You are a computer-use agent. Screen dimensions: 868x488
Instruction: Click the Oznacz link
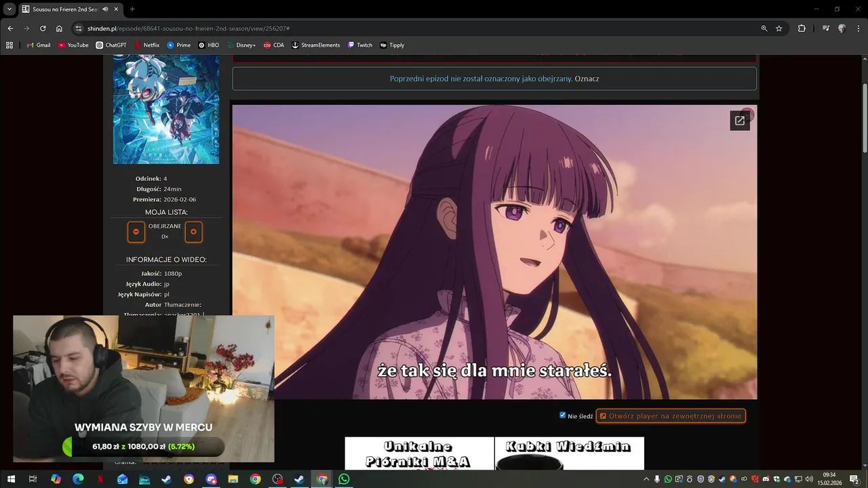coord(587,79)
